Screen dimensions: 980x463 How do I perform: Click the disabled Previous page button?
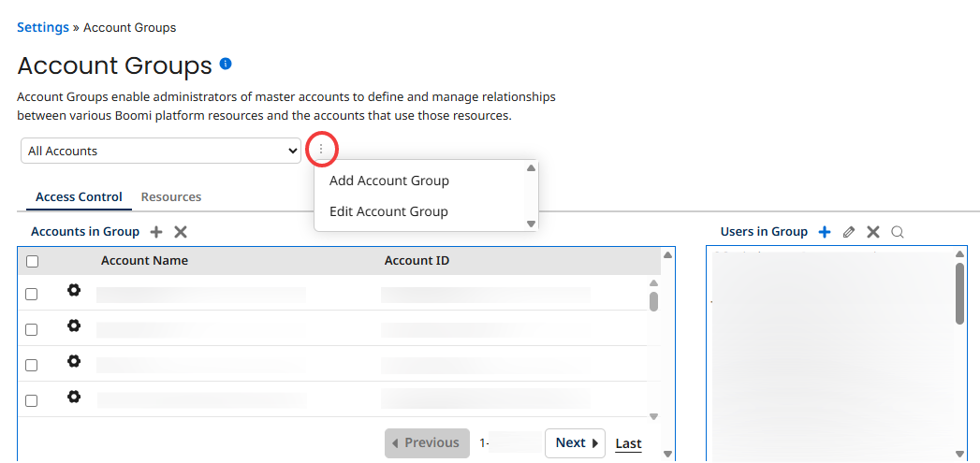427,443
